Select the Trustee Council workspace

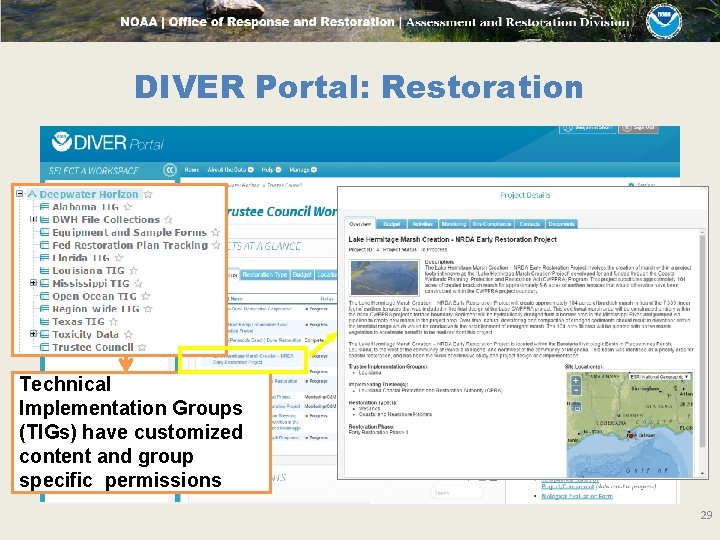pos(93,347)
